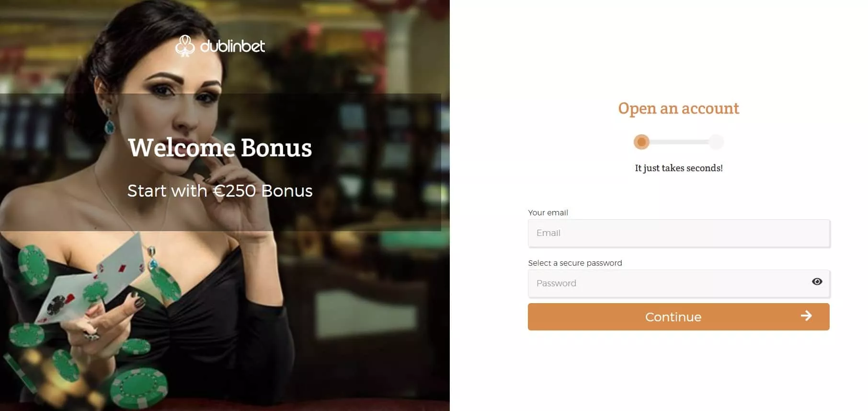The width and height of the screenshot is (868, 411).
Task: Click the Select a secure password label
Action: (x=575, y=263)
